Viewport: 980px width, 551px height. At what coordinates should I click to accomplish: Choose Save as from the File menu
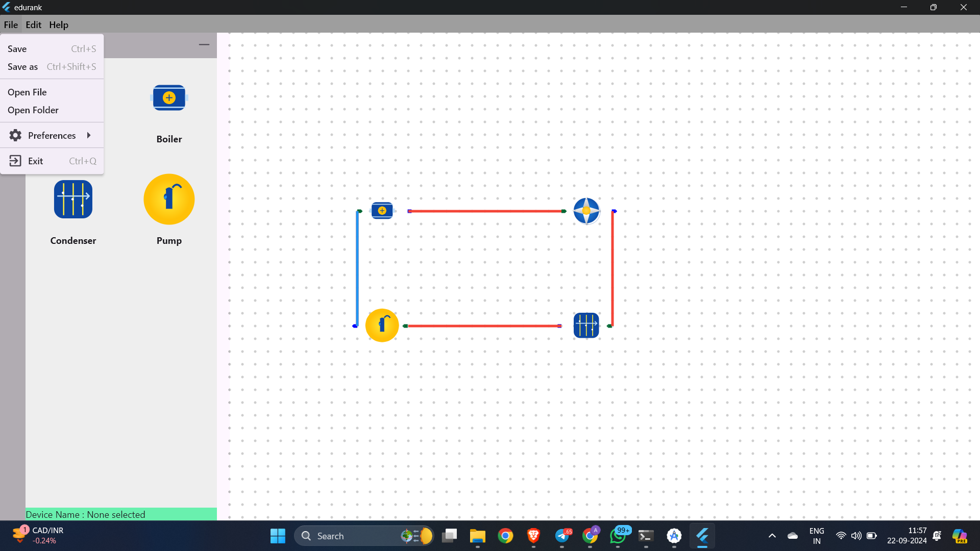click(52, 67)
